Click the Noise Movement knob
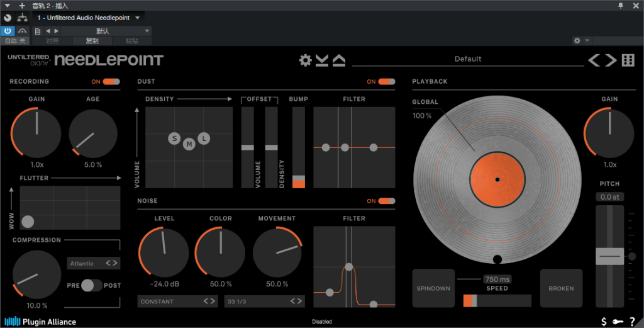 (x=277, y=252)
